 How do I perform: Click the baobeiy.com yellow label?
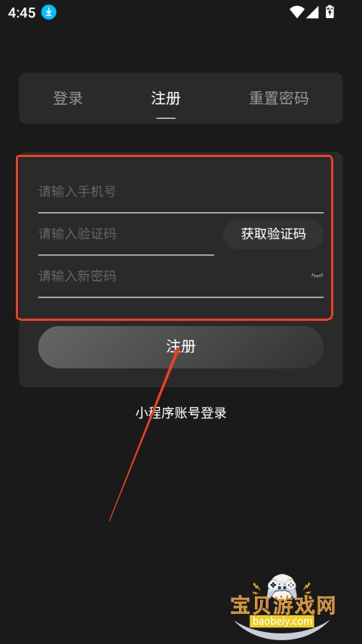281,621
